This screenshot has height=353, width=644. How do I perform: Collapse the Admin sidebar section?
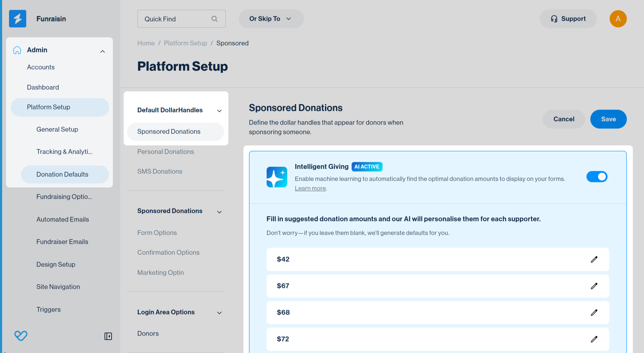(103, 51)
